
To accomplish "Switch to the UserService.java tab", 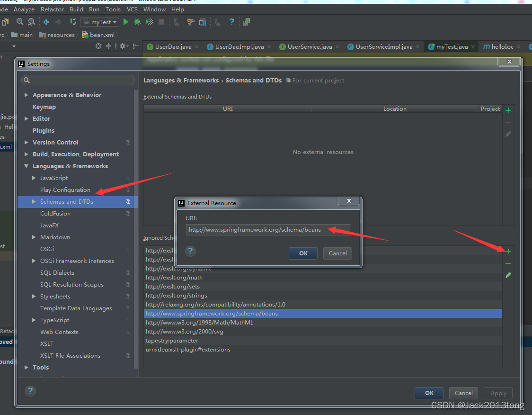I will tap(310, 47).
